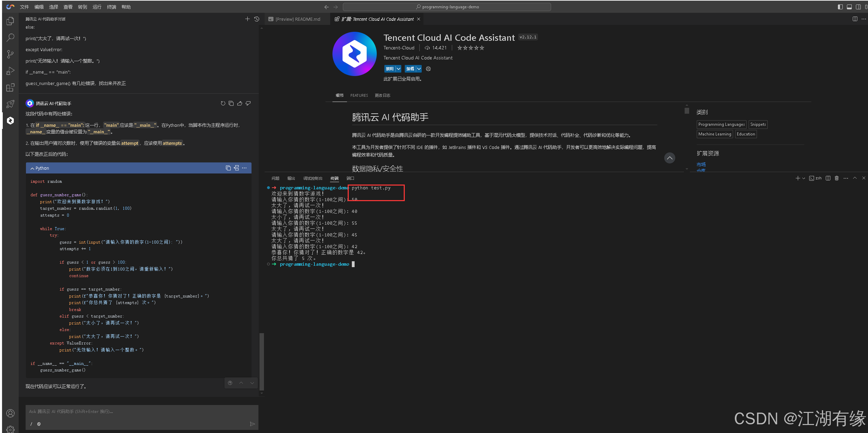The height and width of the screenshot is (433, 868).
Task: Copy the assistant's reply
Action: [x=231, y=103]
